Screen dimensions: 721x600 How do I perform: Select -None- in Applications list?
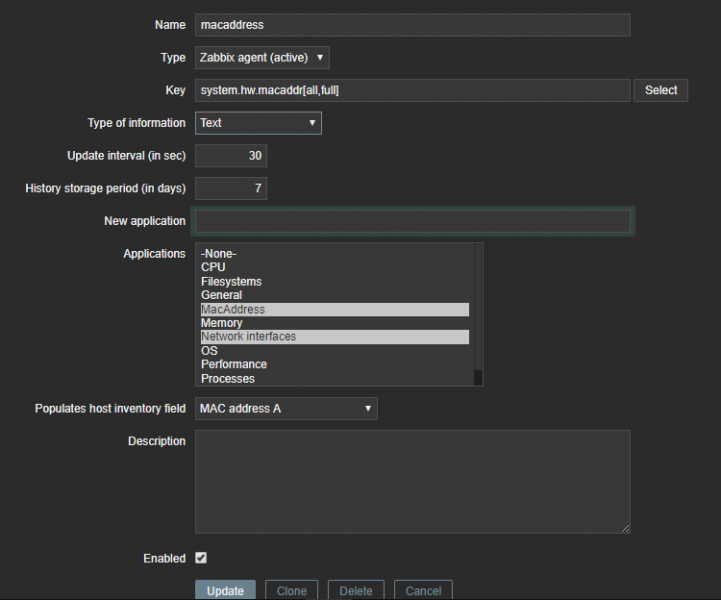click(219, 254)
